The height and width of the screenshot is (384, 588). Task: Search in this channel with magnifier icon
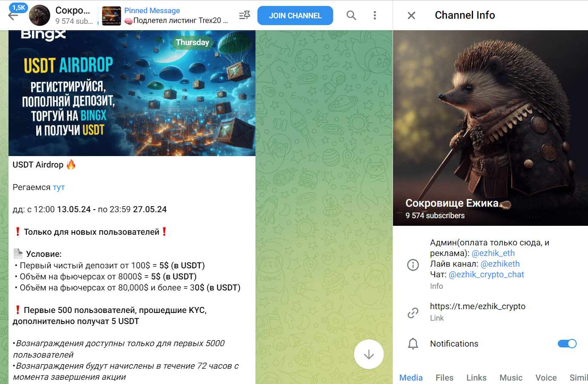(x=351, y=16)
